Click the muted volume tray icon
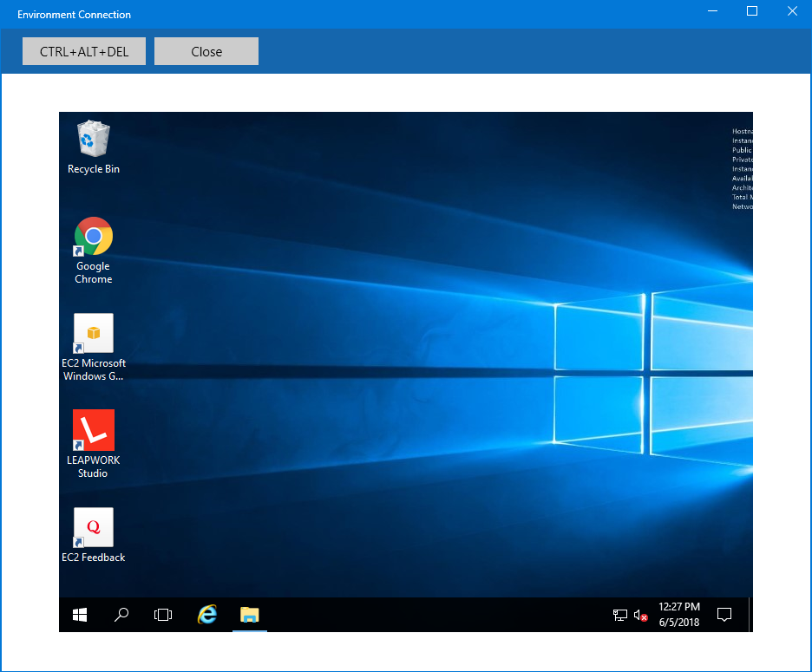Screen dimensions: 812x672 point(641,615)
